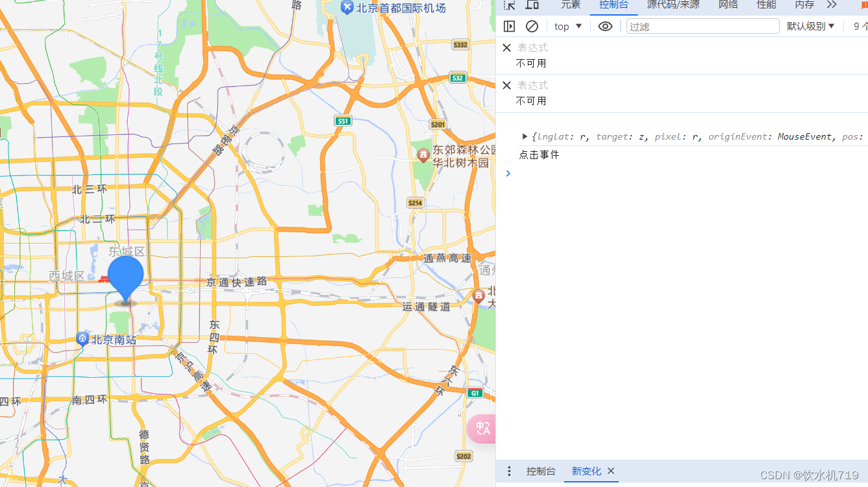Click the S332 road shield
Viewport: 868px width, 487px height.
[460, 45]
